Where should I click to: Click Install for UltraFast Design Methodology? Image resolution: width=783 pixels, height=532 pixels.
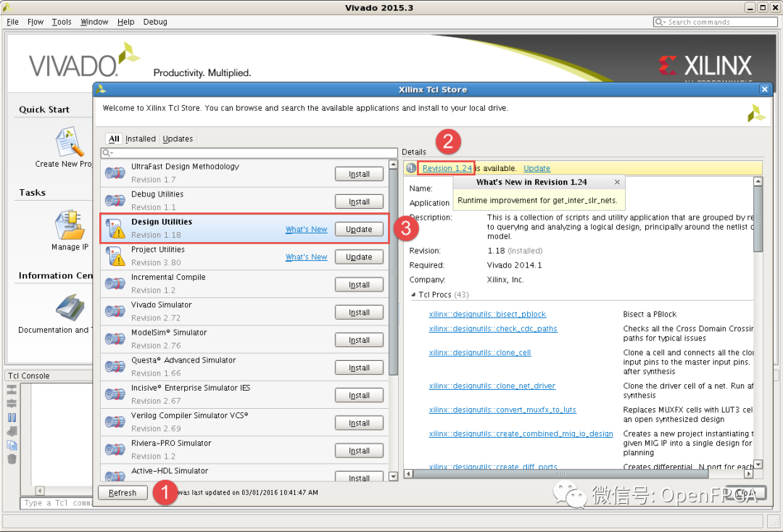click(x=359, y=174)
